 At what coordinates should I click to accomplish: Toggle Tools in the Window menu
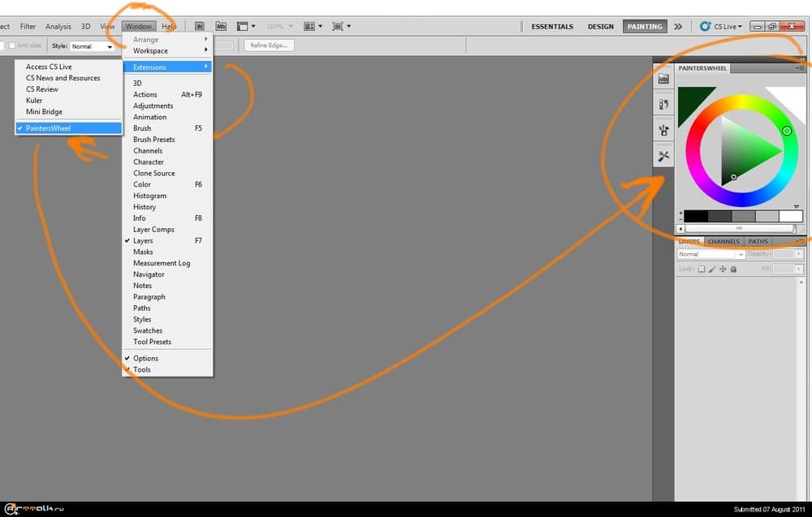click(x=168, y=369)
